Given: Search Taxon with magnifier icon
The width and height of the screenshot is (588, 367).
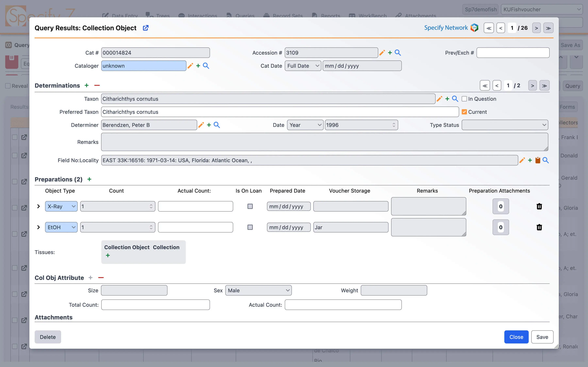Looking at the screenshot, I should [x=455, y=99].
